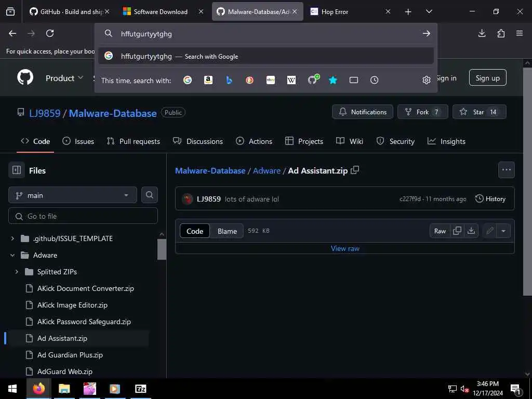Search history clock icon
The width and height of the screenshot is (532, 399).
click(374, 80)
